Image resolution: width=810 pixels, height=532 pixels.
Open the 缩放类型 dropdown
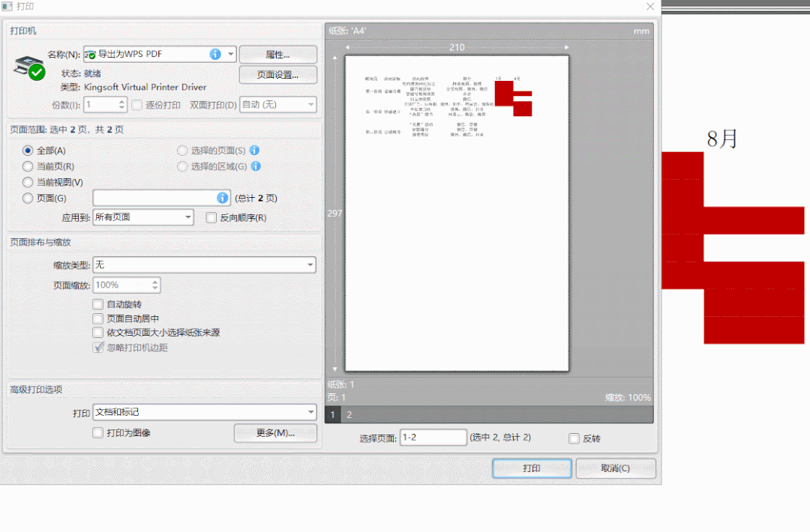pyautogui.click(x=205, y=265)
